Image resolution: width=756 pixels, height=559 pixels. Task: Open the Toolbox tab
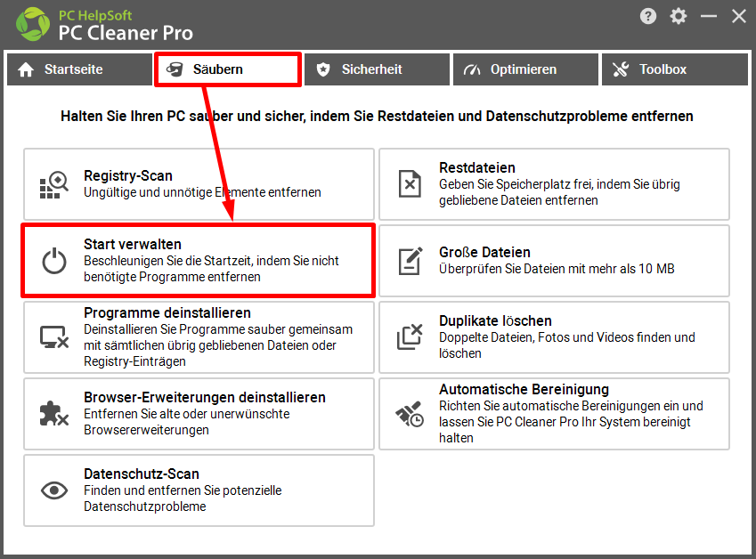674,69
